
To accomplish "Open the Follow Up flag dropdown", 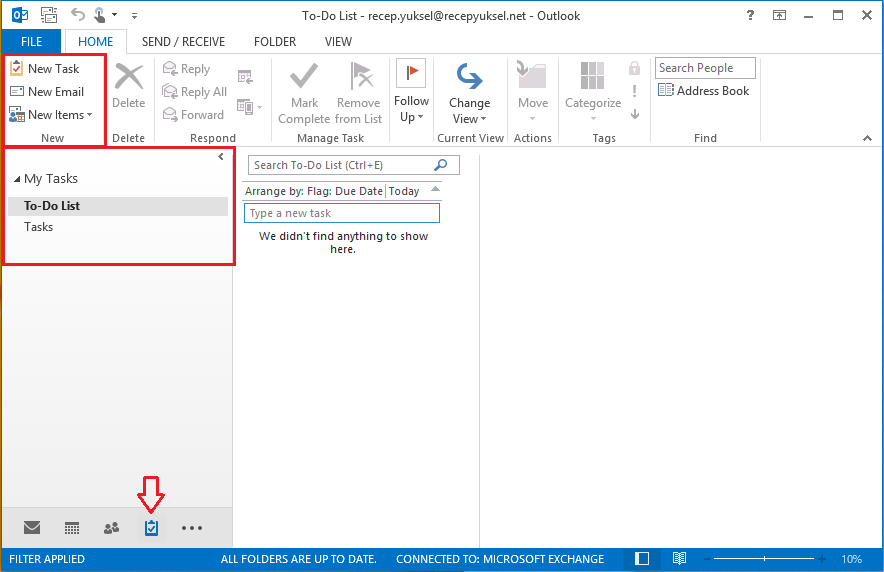I will [411, 92].
